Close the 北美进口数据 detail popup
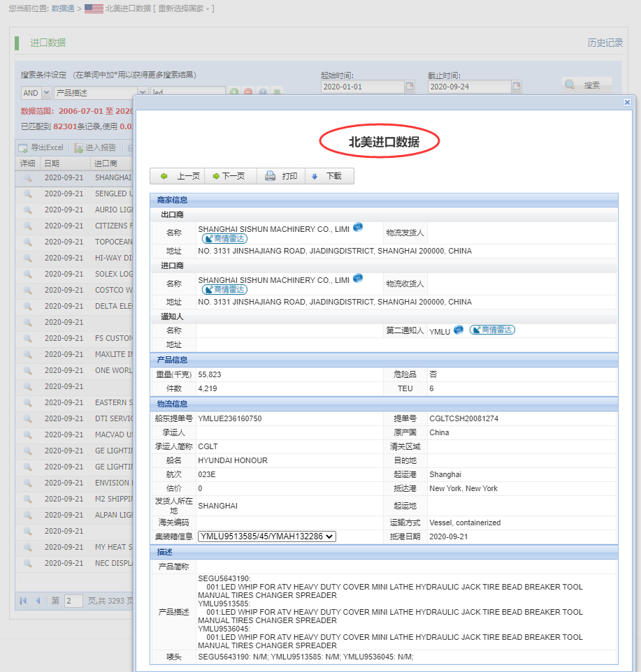Viewport: 641px width, 672px height. click(627, 102)
